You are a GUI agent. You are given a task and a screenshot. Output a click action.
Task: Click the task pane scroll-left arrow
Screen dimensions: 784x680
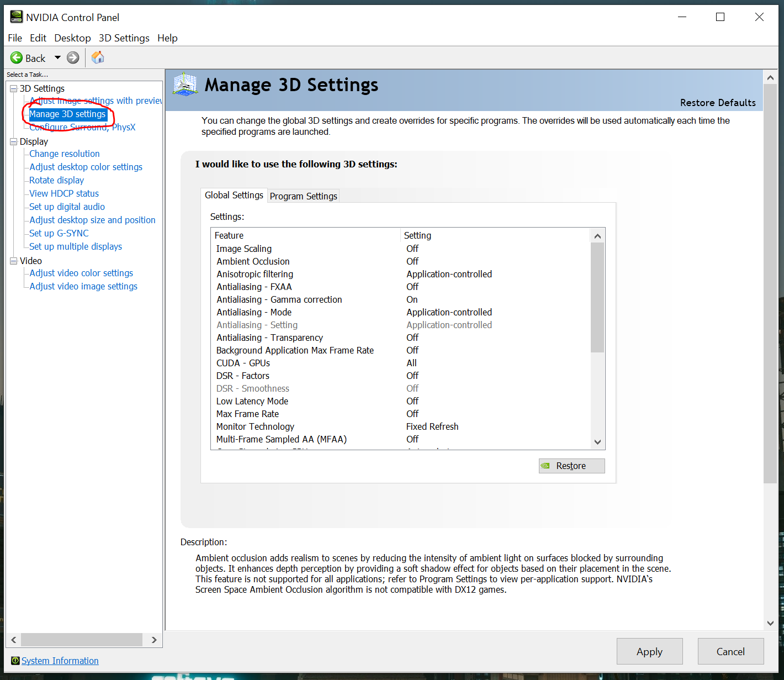coord(14,640)
